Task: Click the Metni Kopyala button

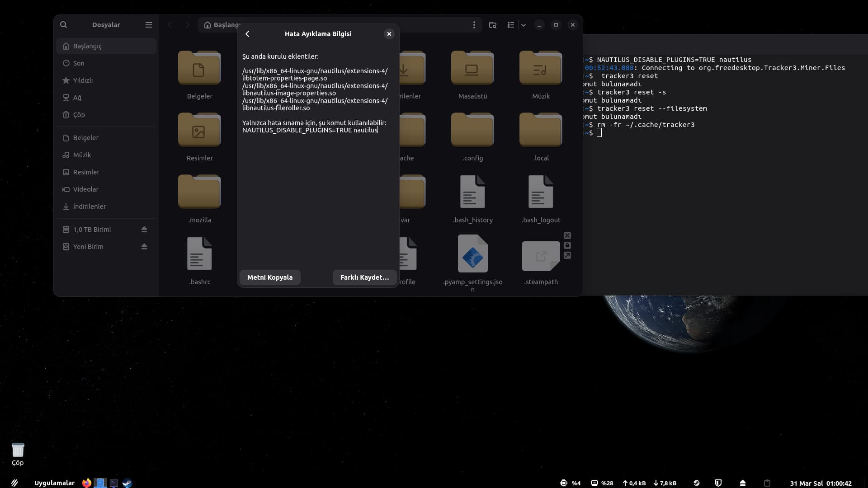Action: click(x=270, y=277)
